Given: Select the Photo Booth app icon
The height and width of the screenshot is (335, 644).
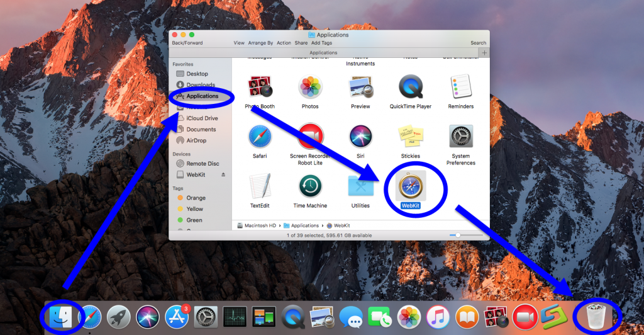Looking at the screenshot, I should click(260, 88).
